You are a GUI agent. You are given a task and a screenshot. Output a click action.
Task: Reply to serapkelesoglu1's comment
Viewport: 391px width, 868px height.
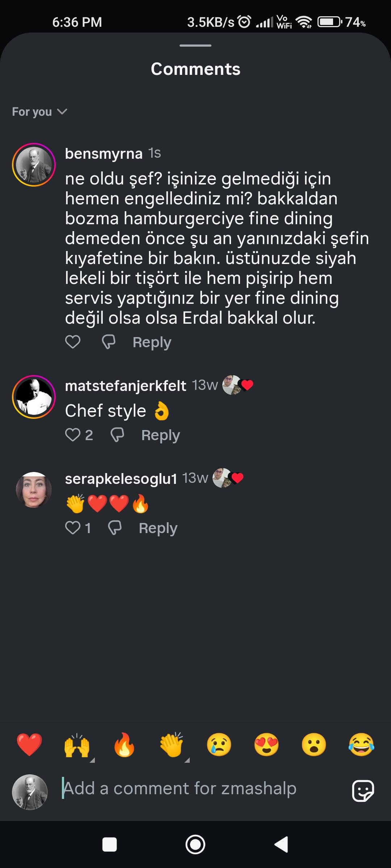point(158,528)
